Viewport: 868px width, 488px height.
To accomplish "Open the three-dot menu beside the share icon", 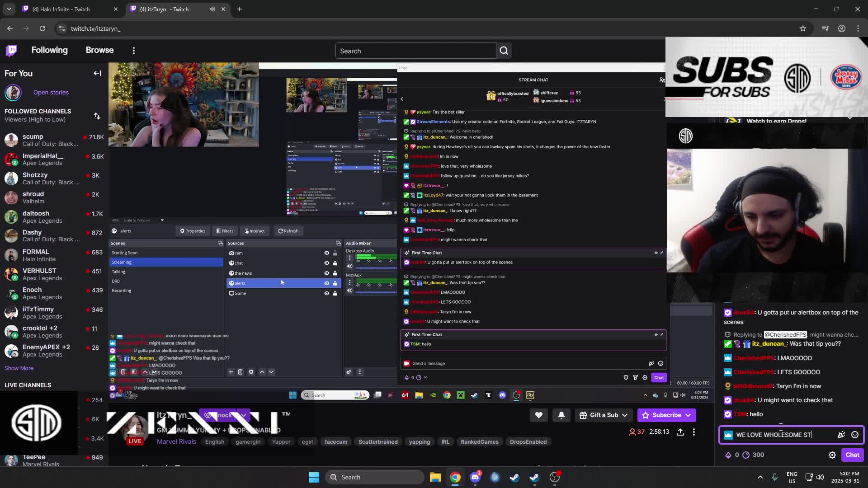I will (694, 432).
